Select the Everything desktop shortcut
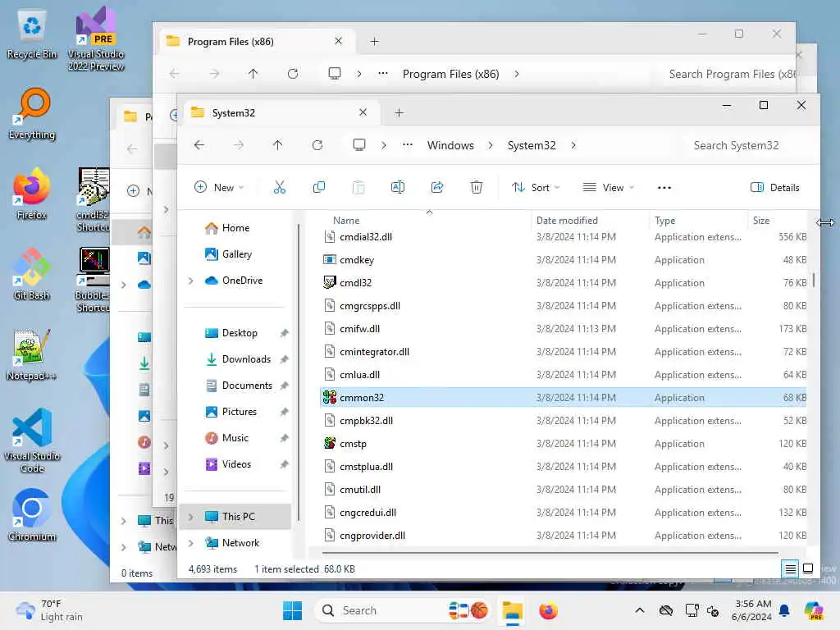This screenshot has height=630, width=840. [x=32, y=113]
